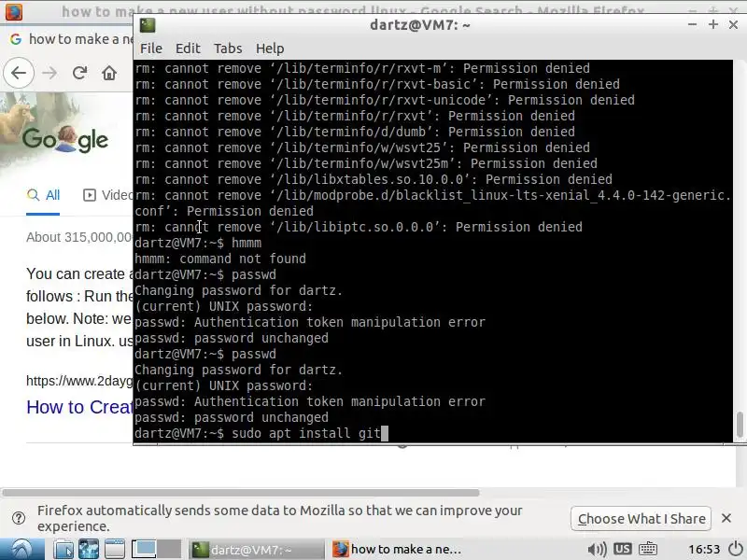This screenshot has width=747, height=560.
Task: Click the https://www.2dayg... result URL
Action: pyautogui.click(x=79, y=381)
